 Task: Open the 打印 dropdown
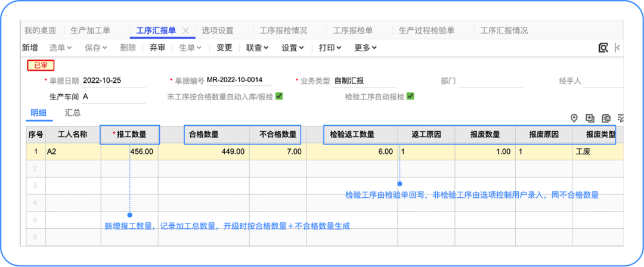tap(330, 48)
